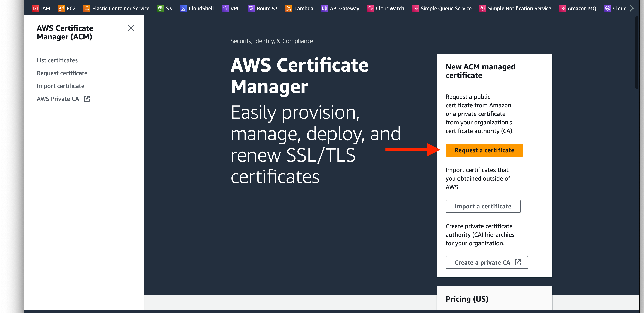The width and height of the screenshot is (644, 313).
Task: Click the New ACM managed certificate heading
Action: tap(480, 71)
